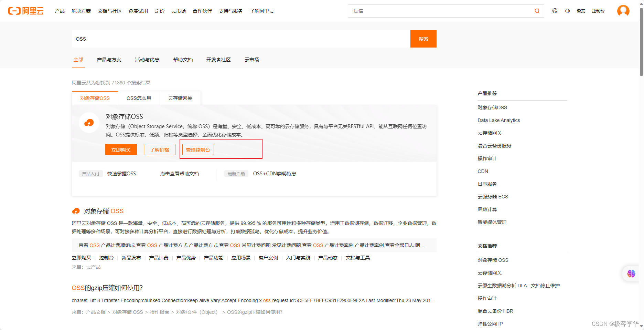Open 日志服务 in sidebar
Image resolution: width=644 pixels, height=330 pixels.
pos(487,184)
